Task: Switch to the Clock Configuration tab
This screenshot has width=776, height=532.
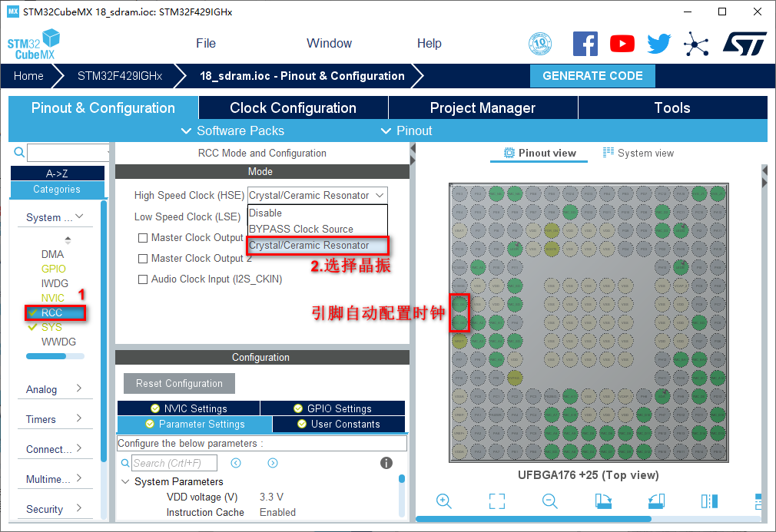Action: click(293, 108)
